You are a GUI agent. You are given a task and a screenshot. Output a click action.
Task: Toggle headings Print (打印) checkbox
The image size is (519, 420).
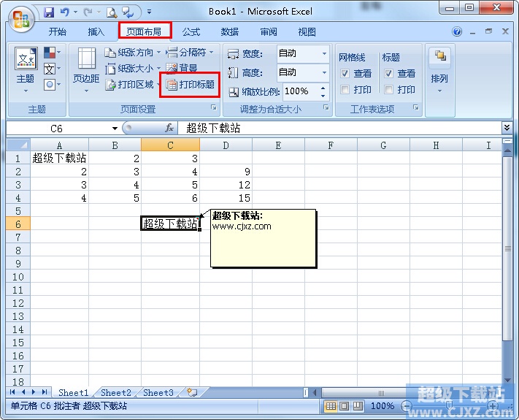click(x=388, y=89)
